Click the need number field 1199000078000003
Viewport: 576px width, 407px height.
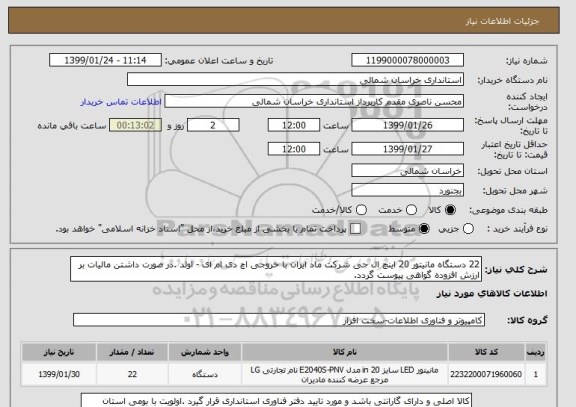click(407, 60)
